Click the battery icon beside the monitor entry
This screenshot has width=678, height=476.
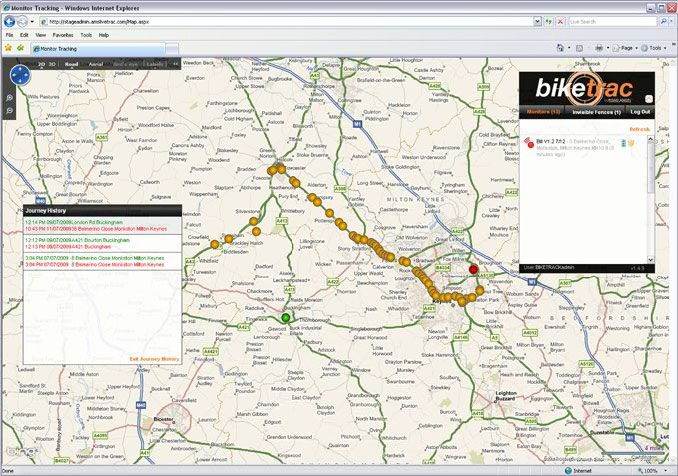[x=623, y=143]
